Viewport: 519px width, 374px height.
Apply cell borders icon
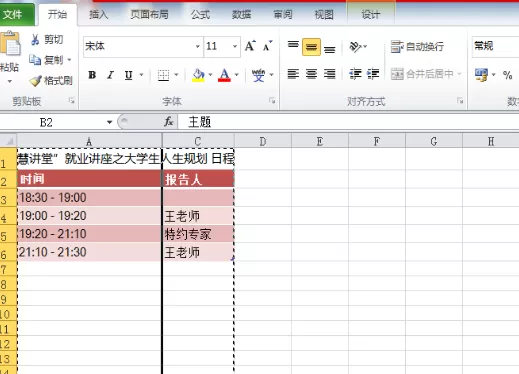coord(163,75)
